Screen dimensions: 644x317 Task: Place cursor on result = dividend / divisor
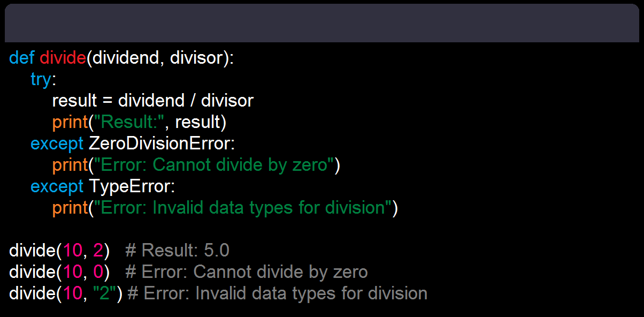[x=153, y=101]
